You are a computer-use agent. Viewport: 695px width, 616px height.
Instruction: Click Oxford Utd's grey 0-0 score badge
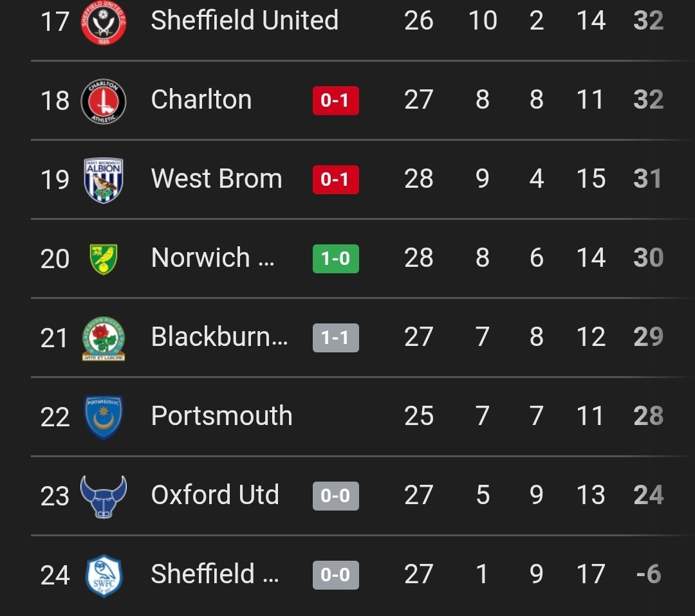click(x=335, y=496)
